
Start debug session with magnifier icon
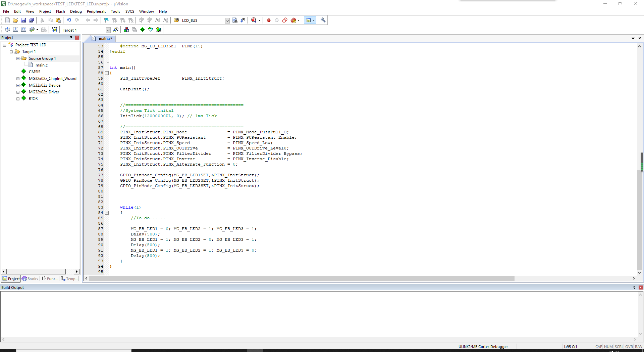coord(254,20)
